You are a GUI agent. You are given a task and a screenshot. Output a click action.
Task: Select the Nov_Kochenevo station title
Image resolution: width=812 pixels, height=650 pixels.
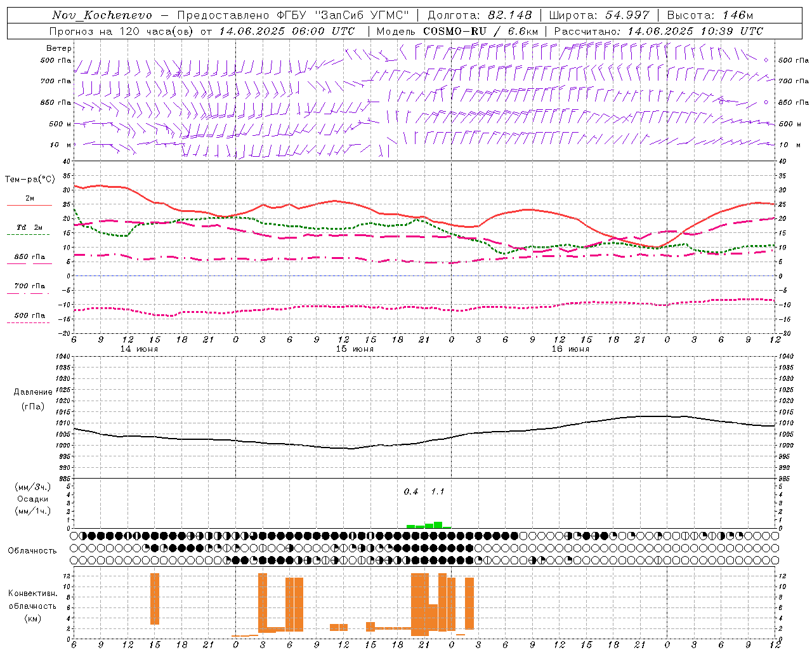(102, 15)
